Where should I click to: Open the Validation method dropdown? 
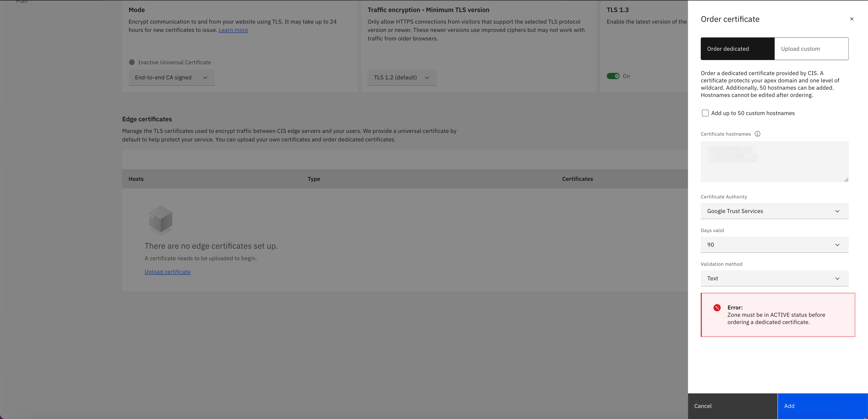pyautogui.click(x=774, y=278)
